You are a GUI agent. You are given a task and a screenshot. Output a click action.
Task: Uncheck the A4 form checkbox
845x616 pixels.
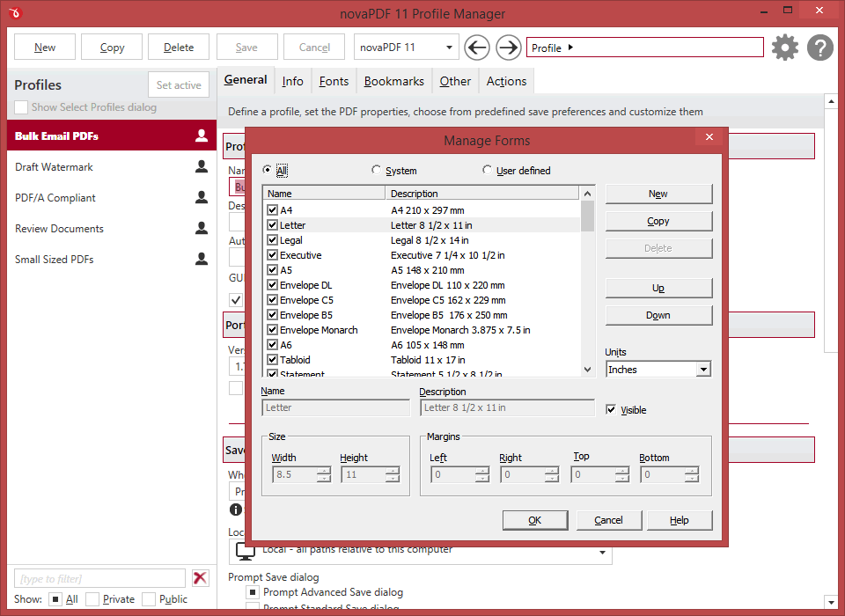[272, 210]
